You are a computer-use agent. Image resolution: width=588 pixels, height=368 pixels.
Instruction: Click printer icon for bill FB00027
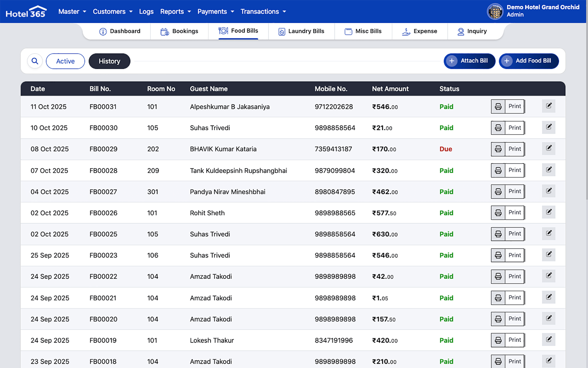pos(498,192)
